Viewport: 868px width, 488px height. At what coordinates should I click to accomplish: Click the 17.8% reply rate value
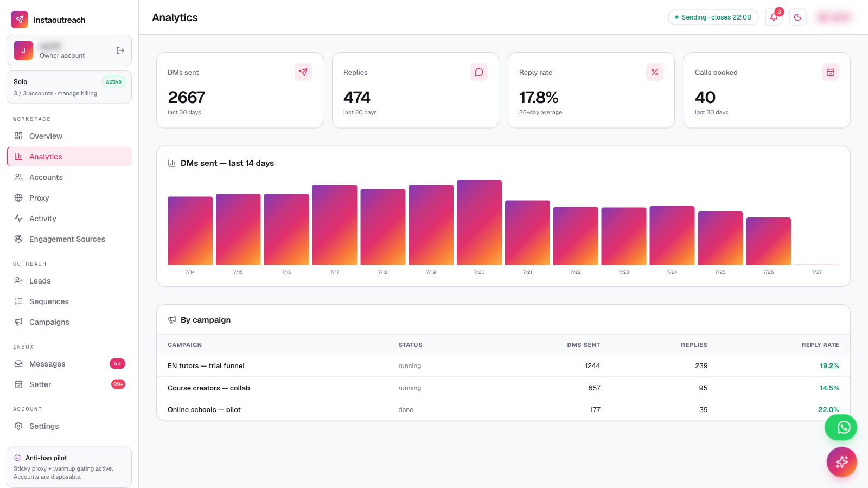pos(539,98)
